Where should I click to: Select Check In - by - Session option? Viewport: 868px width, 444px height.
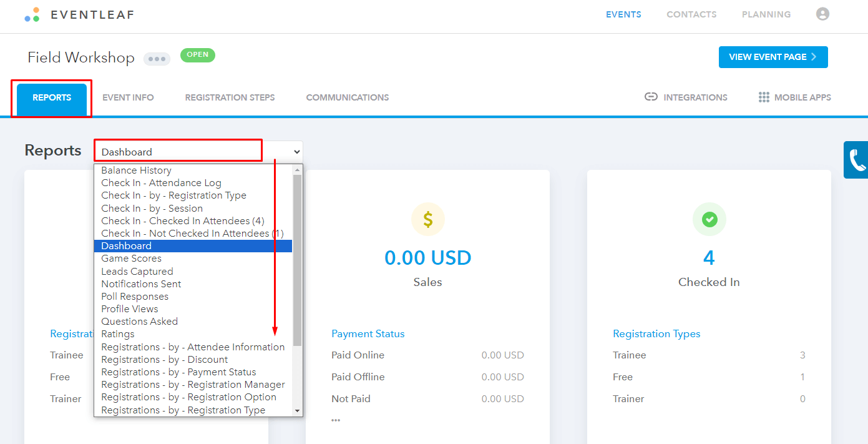(193, 208)
